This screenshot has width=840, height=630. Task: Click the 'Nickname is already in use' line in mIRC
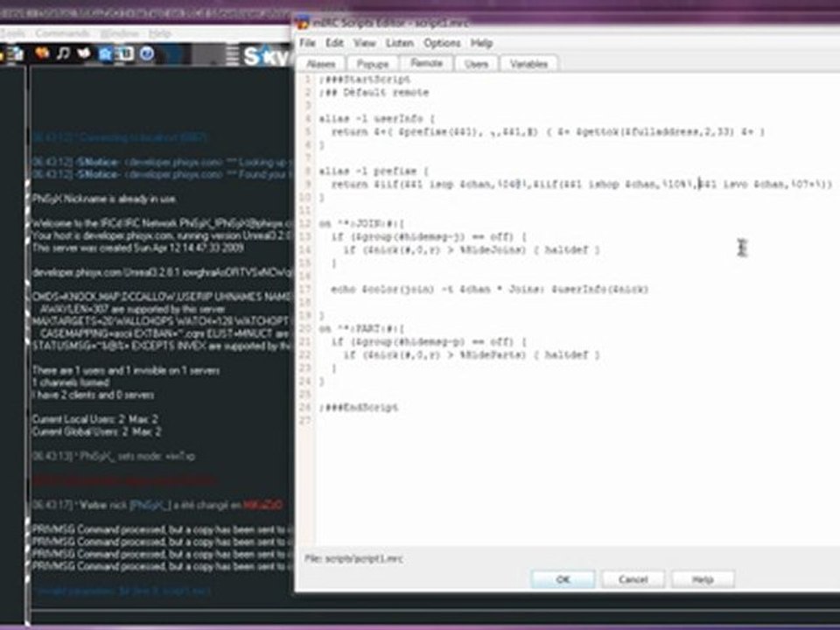point(104,199)
